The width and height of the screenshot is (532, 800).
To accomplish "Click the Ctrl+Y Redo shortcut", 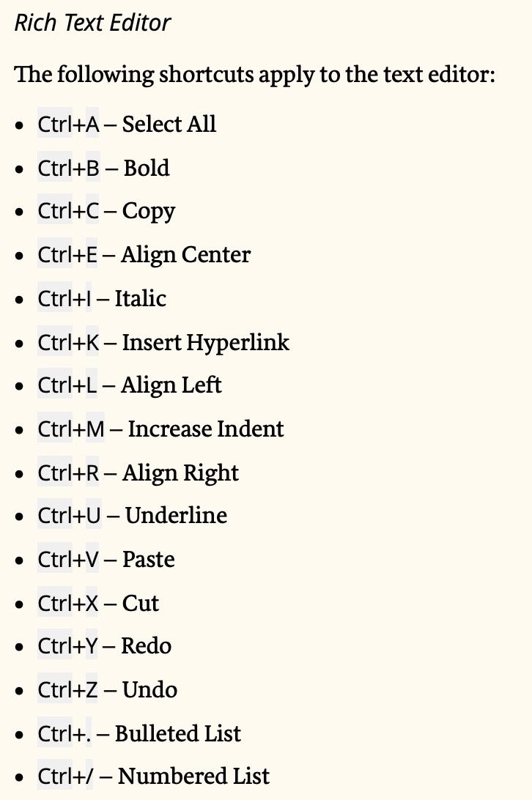I will (x=104, y=646).
